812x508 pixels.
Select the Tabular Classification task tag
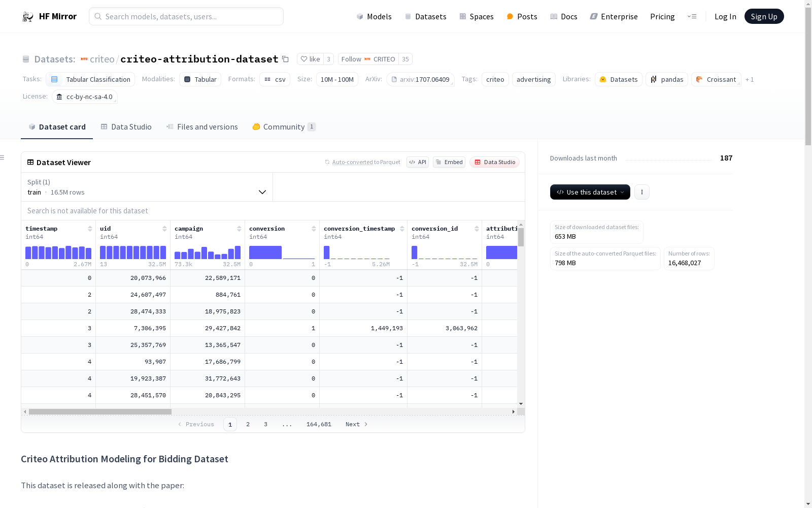(90, 79)
